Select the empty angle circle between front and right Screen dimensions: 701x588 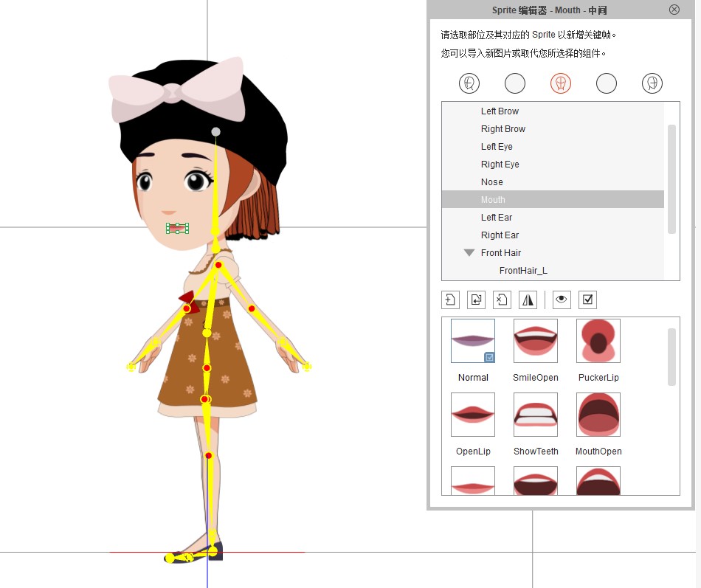click(x=607, y=83)
